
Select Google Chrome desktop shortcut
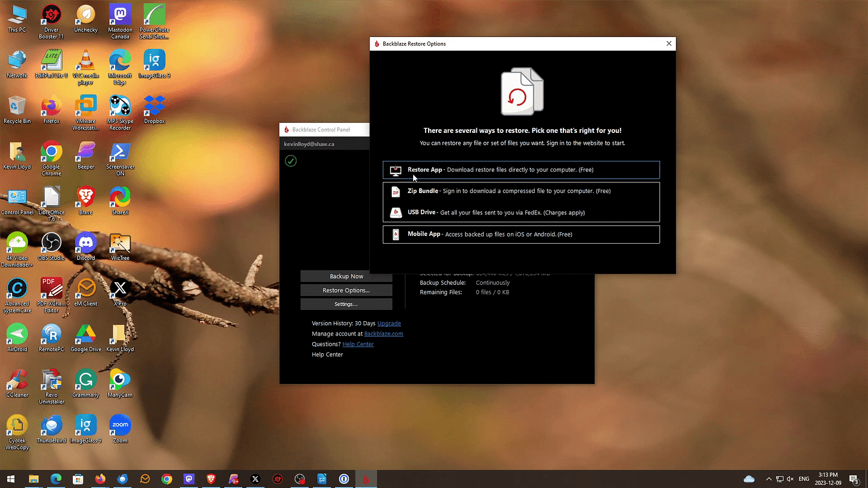point(51,159)
